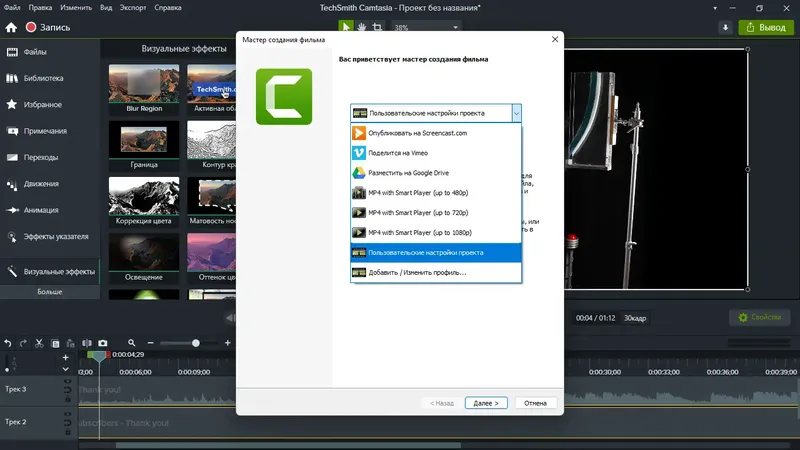Select the crop tool in canvas toolbar
Screen dimensions: 800x450
(x=377, y=27)
